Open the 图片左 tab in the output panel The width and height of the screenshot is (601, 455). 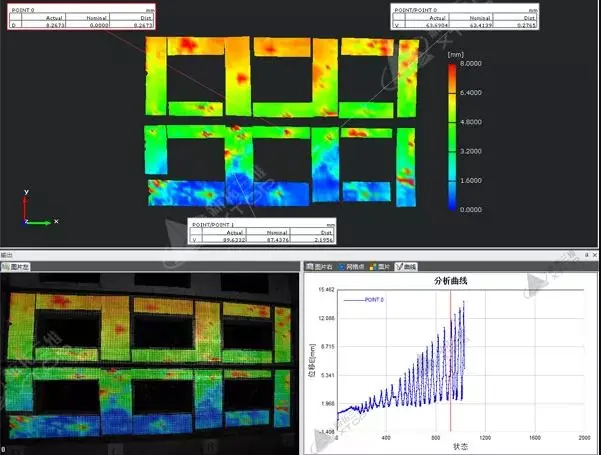point(16,267)
